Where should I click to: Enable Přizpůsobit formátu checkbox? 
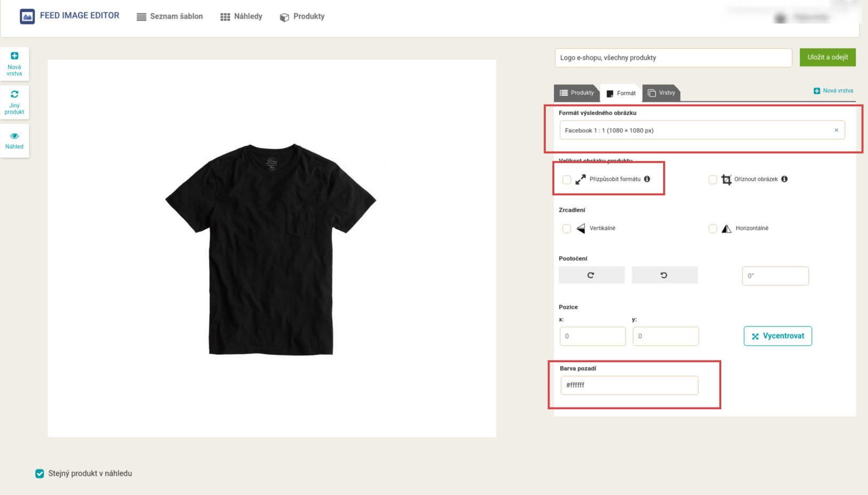tap(567, 180)
